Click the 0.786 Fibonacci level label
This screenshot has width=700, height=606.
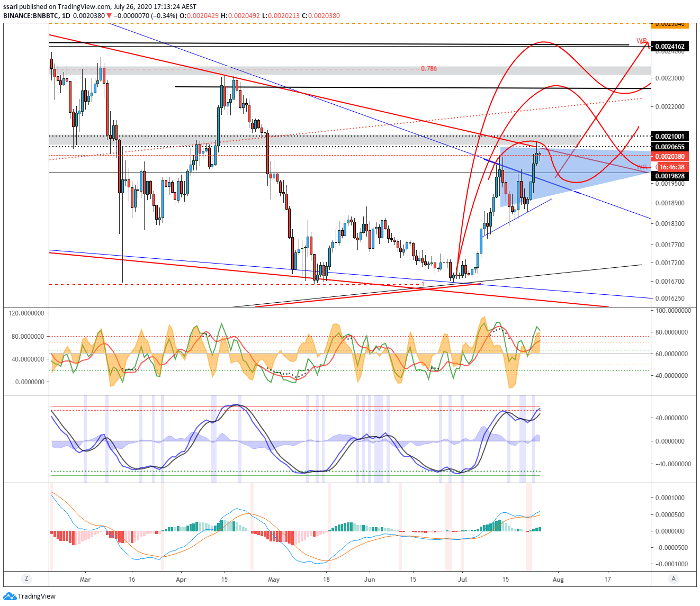429,69
